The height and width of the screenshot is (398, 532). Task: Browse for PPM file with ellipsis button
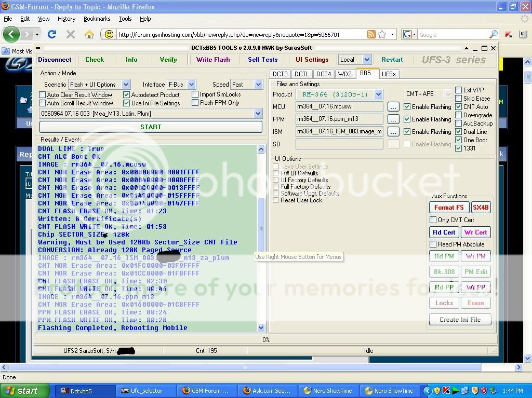tap(393, 119)
